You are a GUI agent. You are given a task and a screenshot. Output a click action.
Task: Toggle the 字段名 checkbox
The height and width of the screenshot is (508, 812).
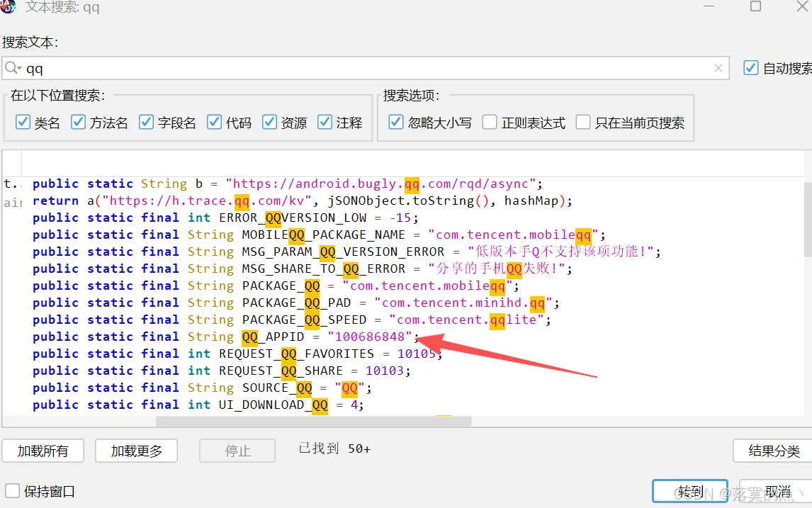coord(147,122)
